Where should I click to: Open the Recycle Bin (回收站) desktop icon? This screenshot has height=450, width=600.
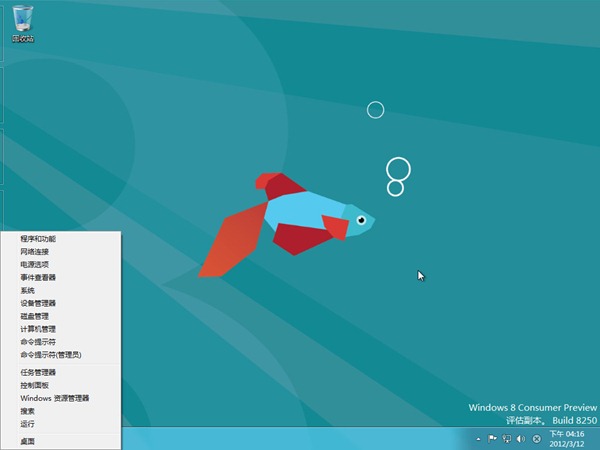tap(23, 24)
